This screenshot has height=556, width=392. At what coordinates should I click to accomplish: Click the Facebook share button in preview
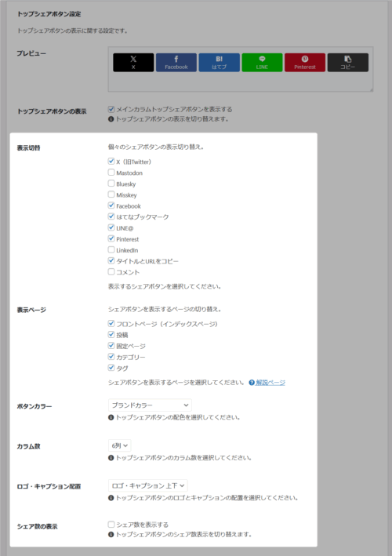pos(176,63)
